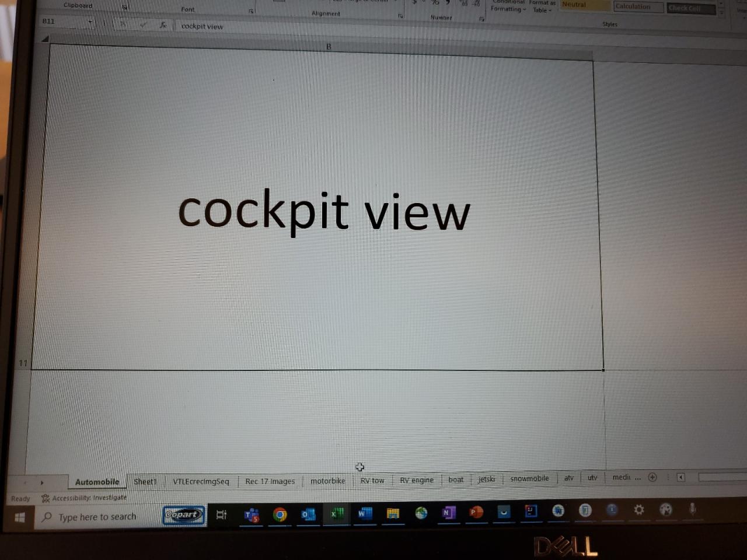Switch to the Automobile sheet tab
747x560 pixels.
tap(97, 482)
